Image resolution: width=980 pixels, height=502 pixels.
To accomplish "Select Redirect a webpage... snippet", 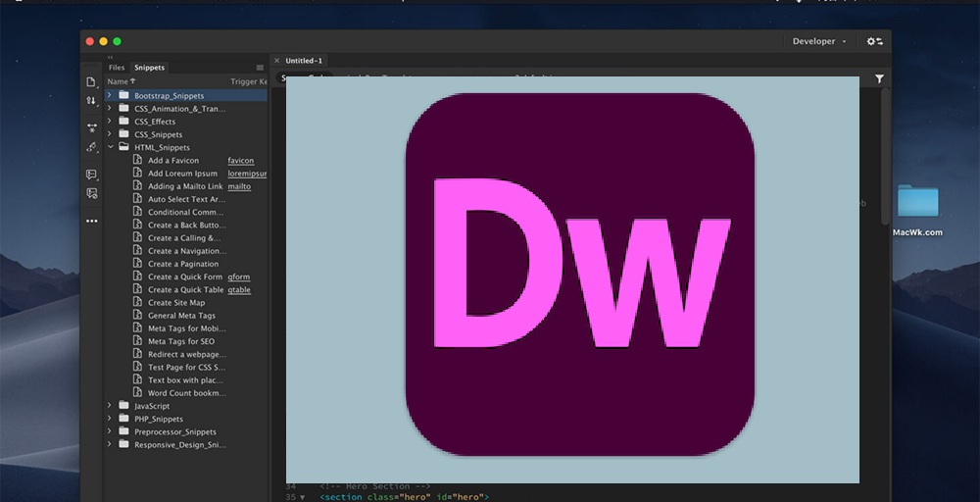I will (x=186, y=355).
